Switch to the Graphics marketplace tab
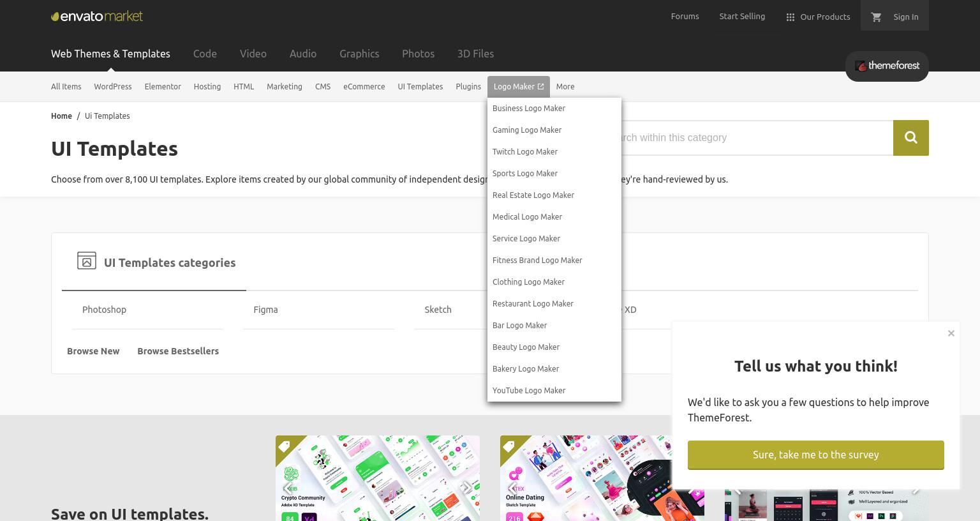 [x=359, y=54]
